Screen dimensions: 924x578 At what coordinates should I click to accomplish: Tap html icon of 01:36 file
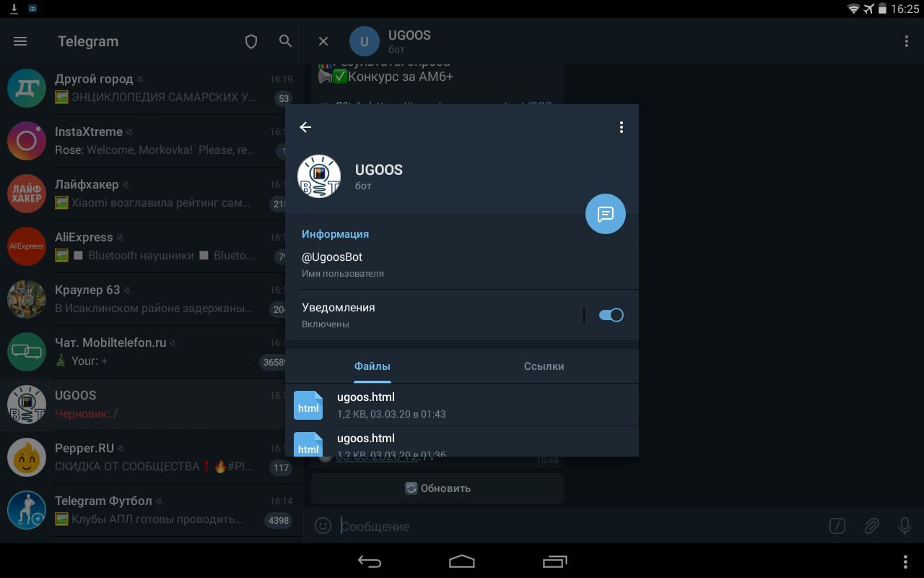[308, 444]
